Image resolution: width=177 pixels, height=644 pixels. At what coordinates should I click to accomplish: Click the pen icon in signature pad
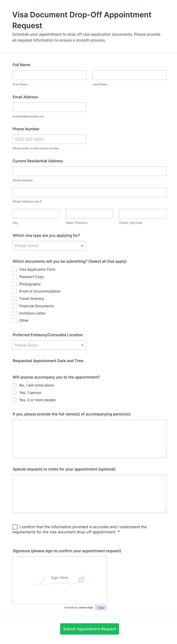click(x=81, y=579)
